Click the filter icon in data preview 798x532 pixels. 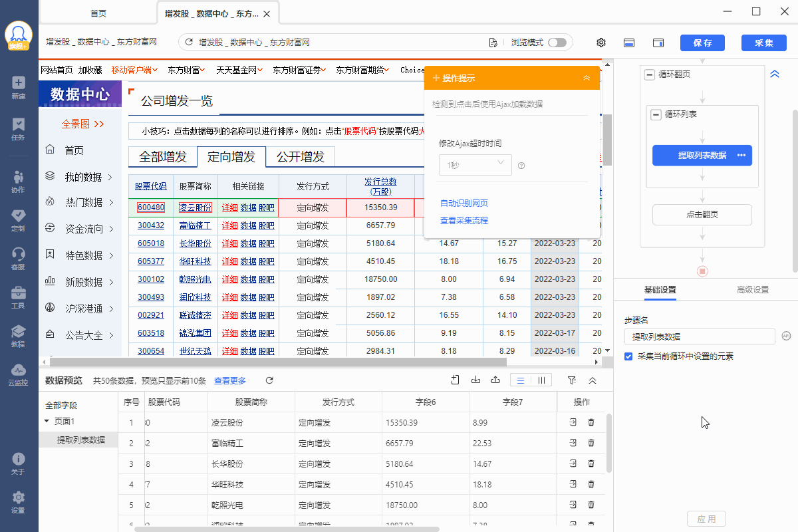point(572,380)
